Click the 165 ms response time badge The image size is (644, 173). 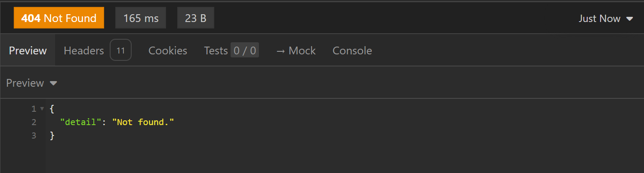[x=141, y=19]
